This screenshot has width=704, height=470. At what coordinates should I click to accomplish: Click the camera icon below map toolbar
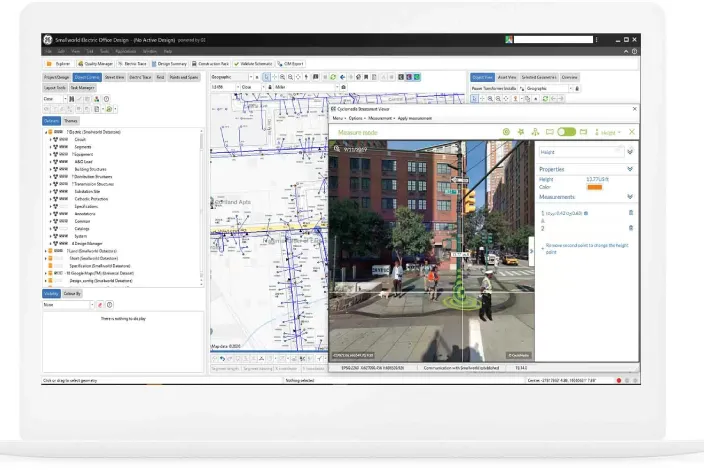[343, 87]
